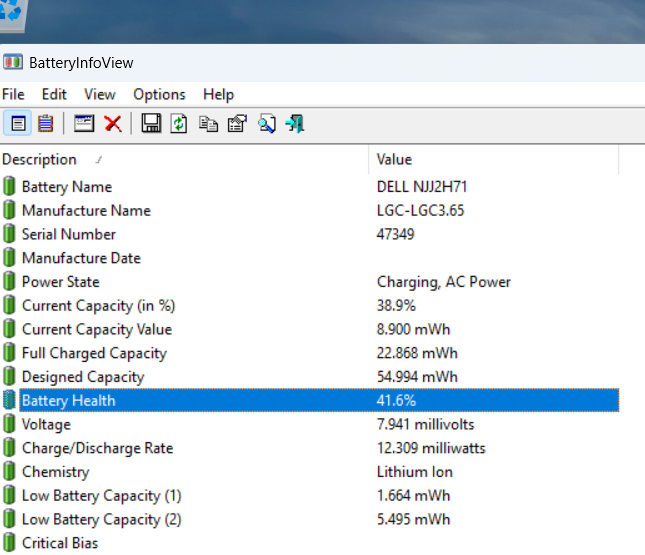Sort by the Value column header

click(x=494, y=159)
